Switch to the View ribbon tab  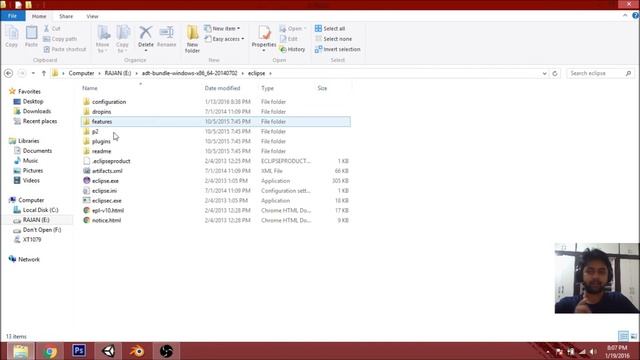[92, 16]
